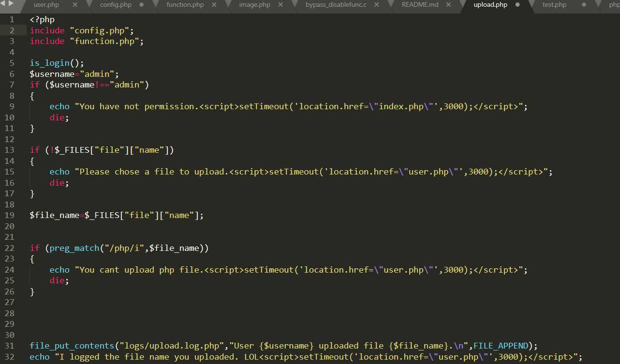Click the $file_name variable on line 19
The image size is (620, 364).
tap(55, 215)
